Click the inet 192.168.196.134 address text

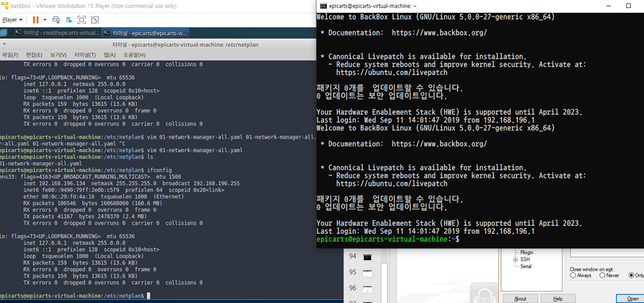pyautogui.click(x=55, y=183)
